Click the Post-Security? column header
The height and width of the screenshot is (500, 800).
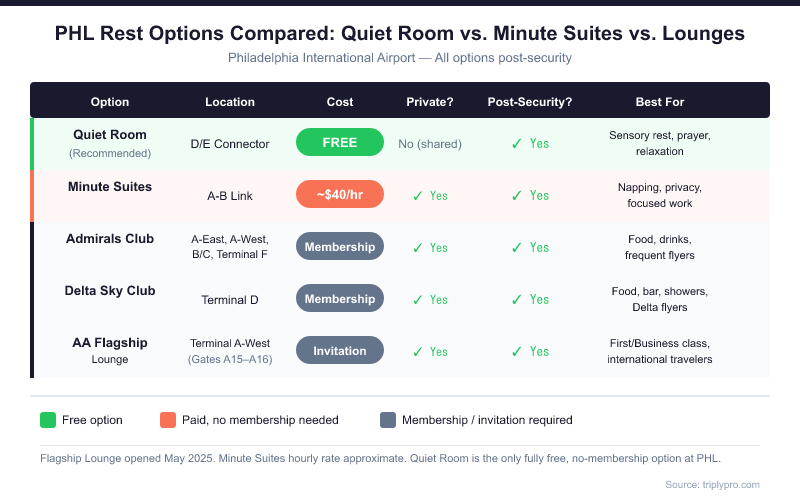click(530, 102)
